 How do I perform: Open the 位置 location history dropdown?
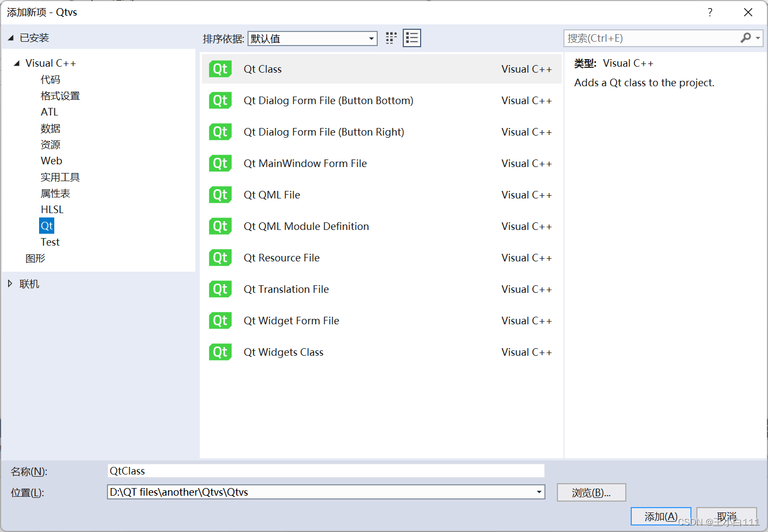click(x=539, y=492)
